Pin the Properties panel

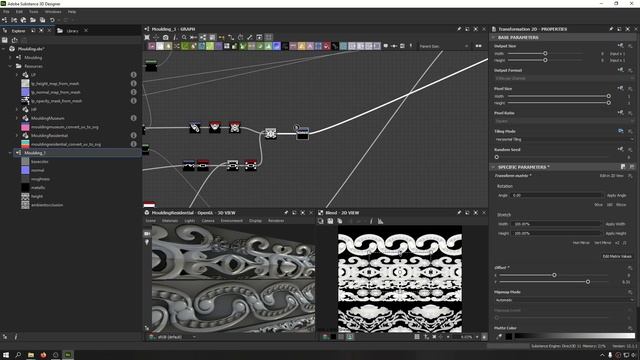click(x=611, y=29)
